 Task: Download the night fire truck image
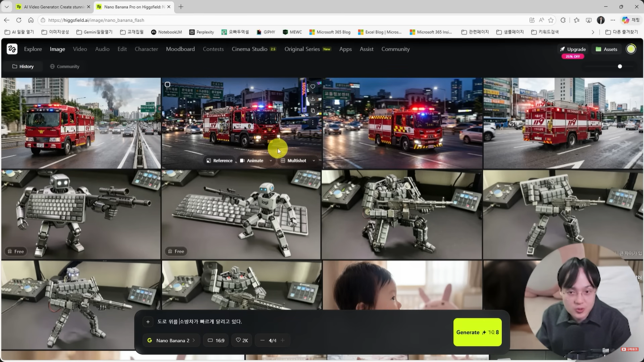[313, 99]
